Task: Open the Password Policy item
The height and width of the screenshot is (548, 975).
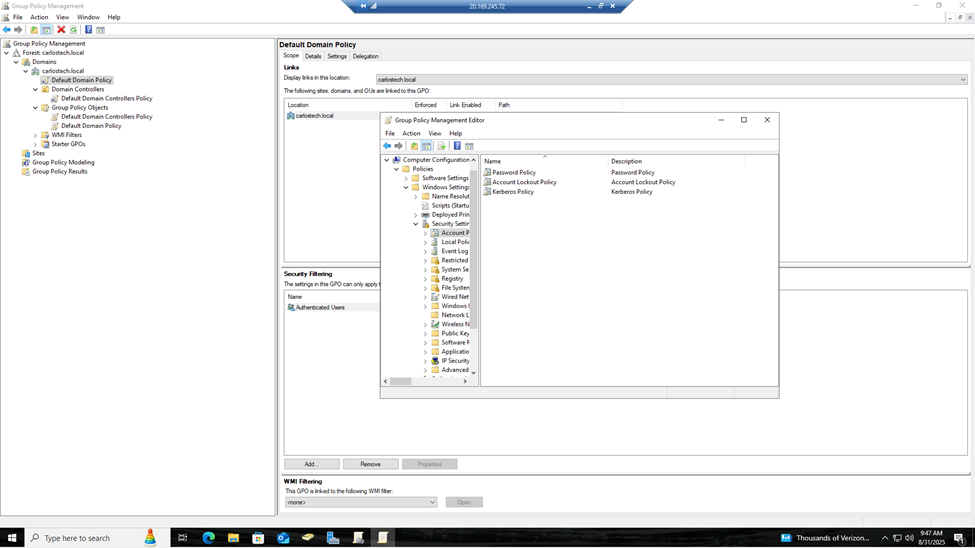Action: pyautogui.click(x=514, y=173)
